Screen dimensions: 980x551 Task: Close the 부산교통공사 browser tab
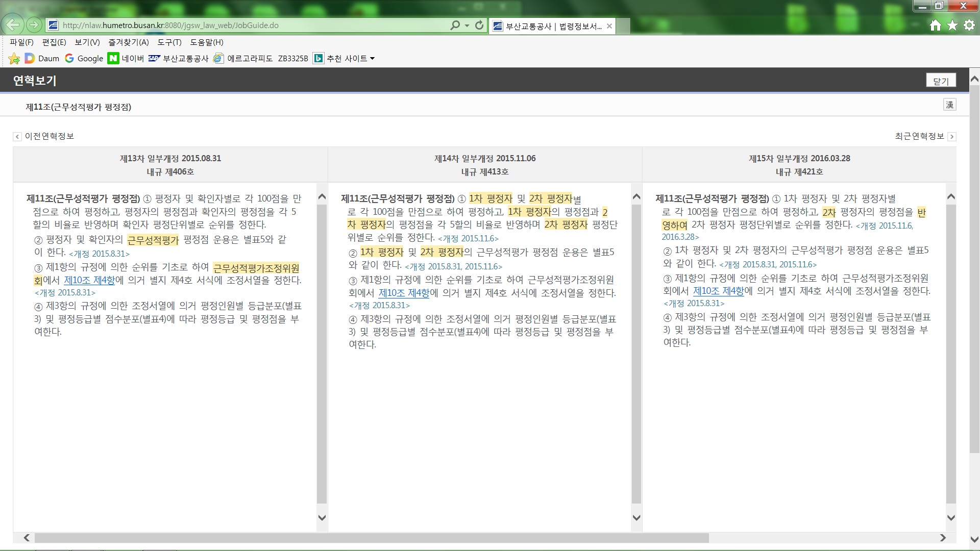(x=609, y=26)
